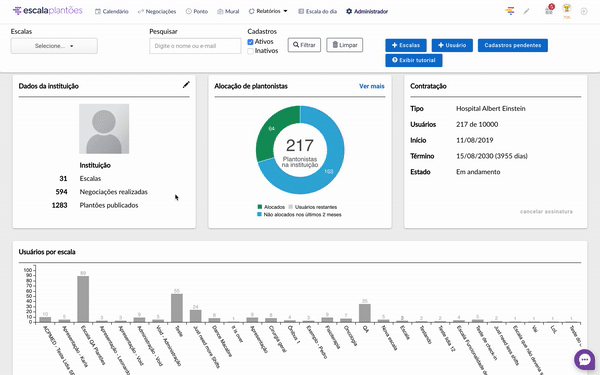Check the Inativos checkbox
Screen dimensions: 600x375
pyautogui.click(x=250, y=51)
